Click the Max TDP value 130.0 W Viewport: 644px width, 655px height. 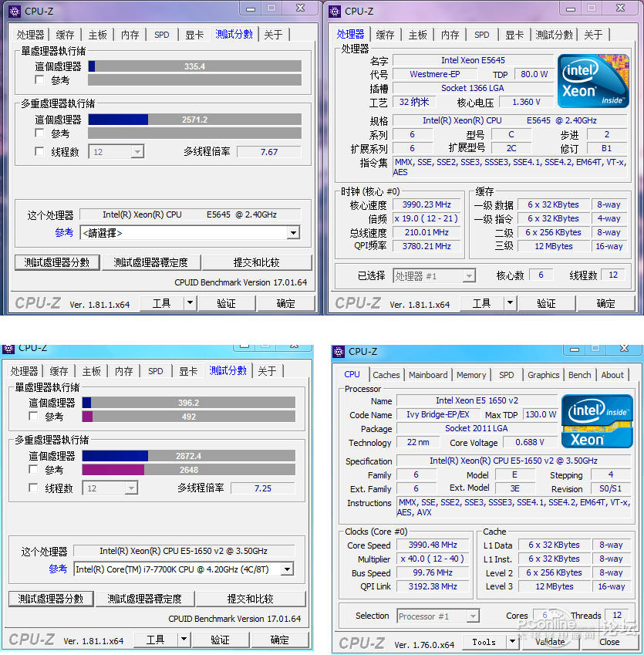[541, 414]
